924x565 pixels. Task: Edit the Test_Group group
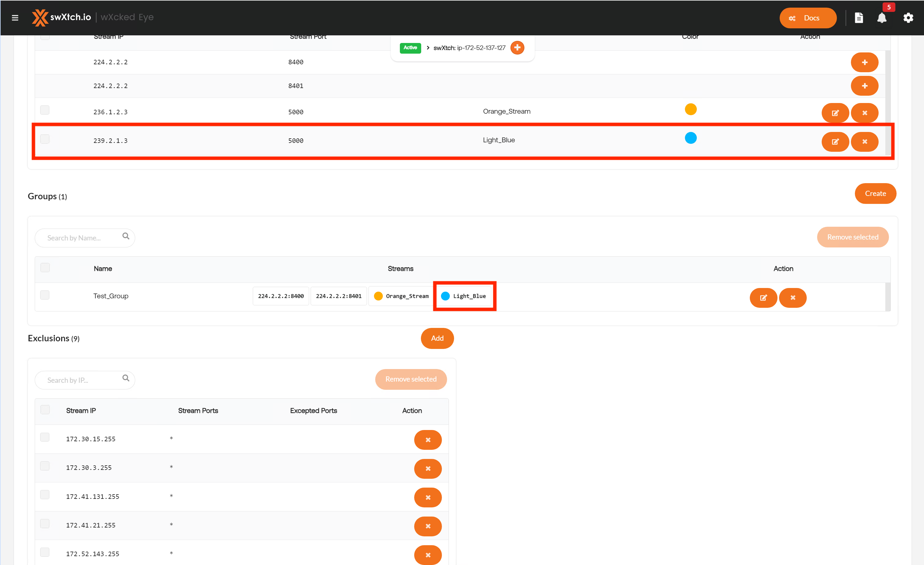[x=763, y=297]
